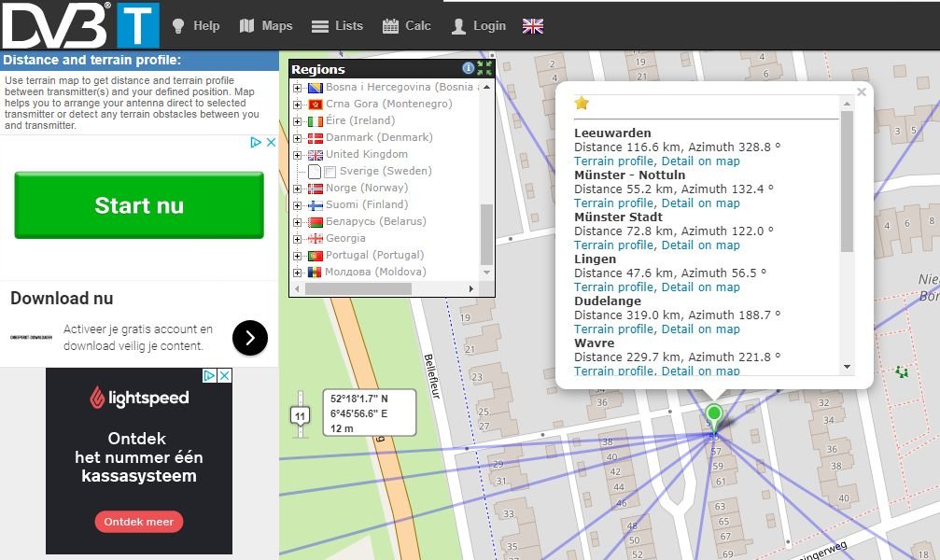The width and height of the screenshot is (940, 560).
Task: Click the map zoom level slider handle
Action: tap(300, 416)
